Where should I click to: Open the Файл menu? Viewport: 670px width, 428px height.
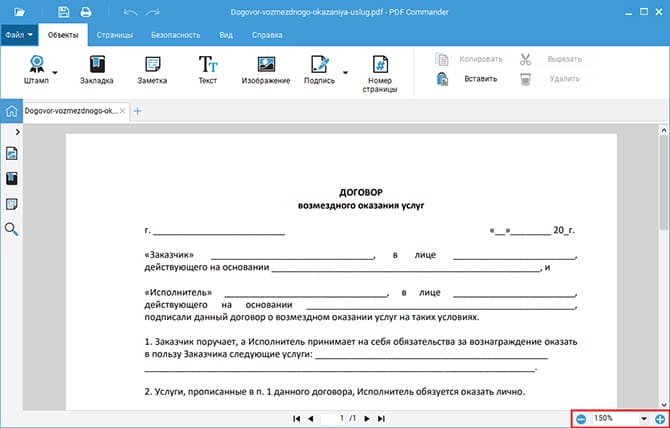click(x=19, y=34)
